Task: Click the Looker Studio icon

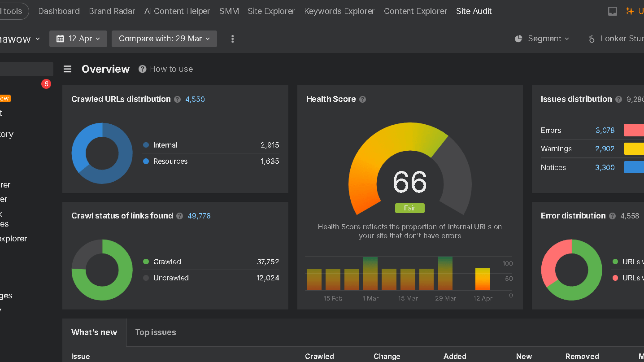Action: (x=591, y=39)
